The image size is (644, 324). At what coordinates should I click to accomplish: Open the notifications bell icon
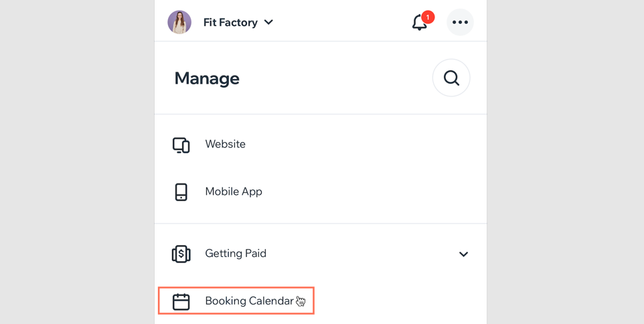tap(419, 23)
